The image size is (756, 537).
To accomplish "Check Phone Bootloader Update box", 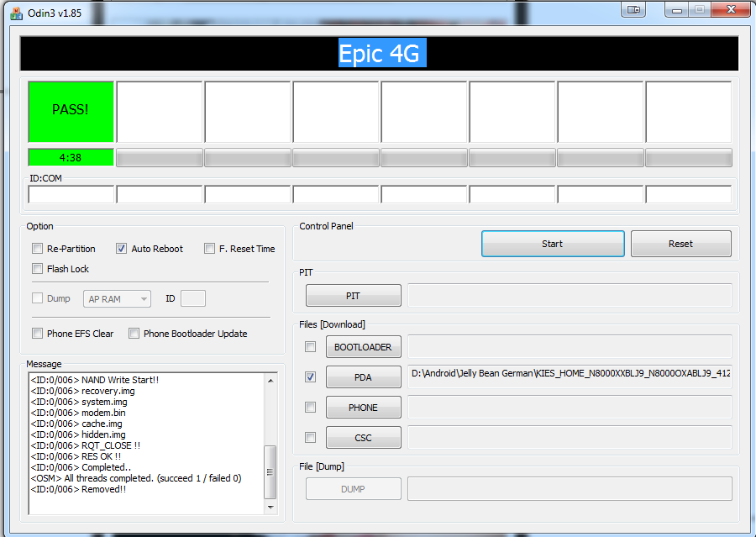I will (134, 334).
